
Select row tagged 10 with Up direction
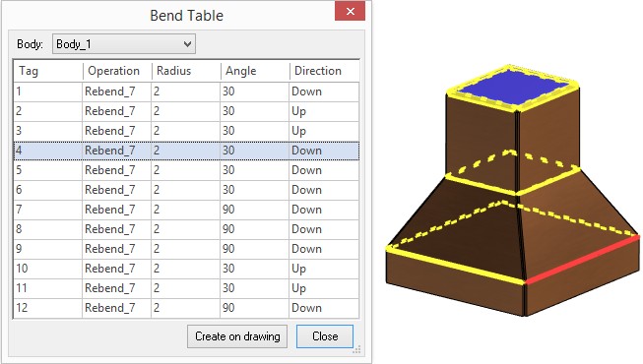point(186,269)
